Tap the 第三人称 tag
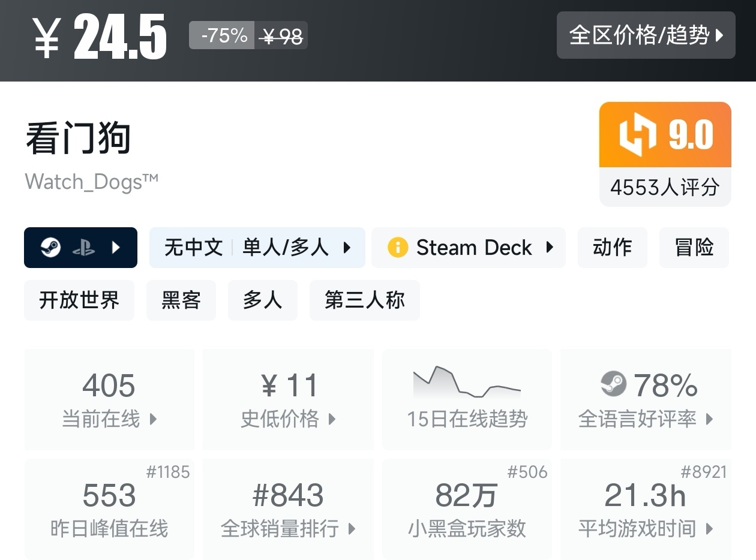The height and width of the screenshot is (560, 756). (x=364, y=300)
